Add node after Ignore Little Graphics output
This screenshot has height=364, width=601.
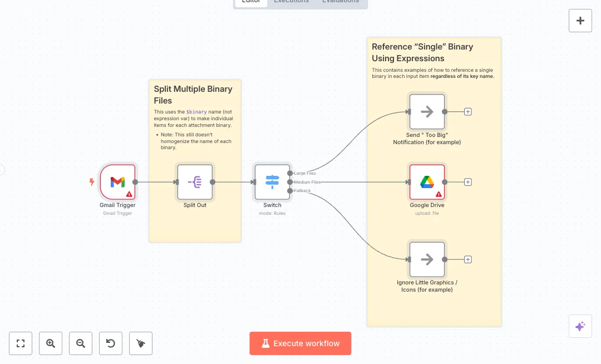coord(468,259)
